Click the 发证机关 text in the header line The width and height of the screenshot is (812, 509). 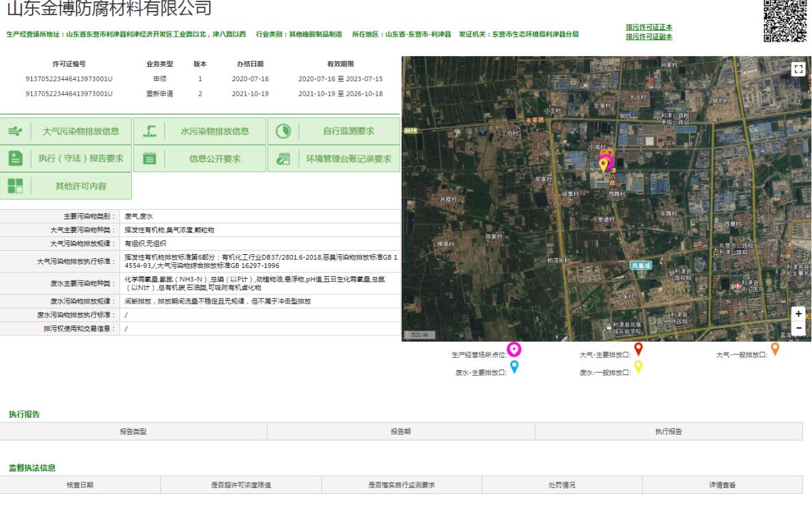(519, 34)
